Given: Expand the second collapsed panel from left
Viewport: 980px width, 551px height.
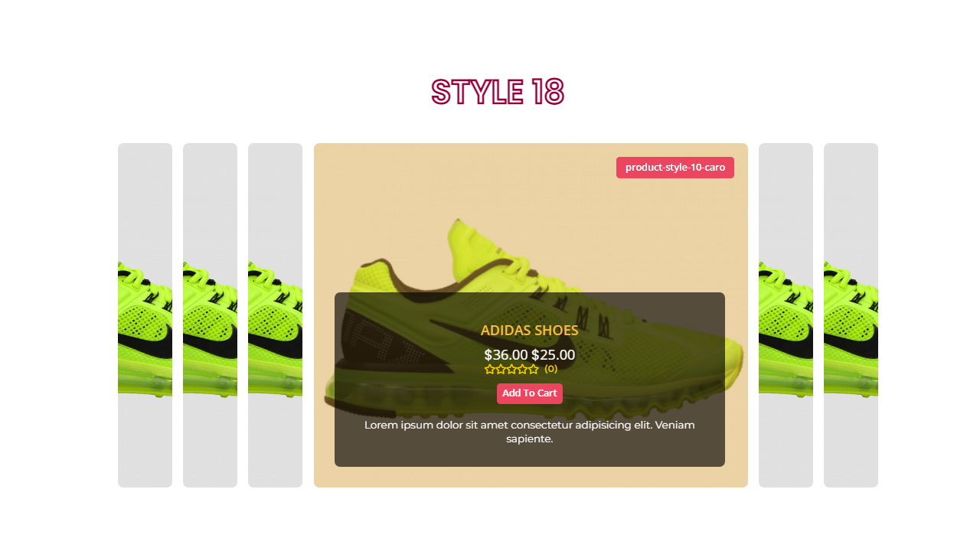Looking at the screenshot, I should coord(210,315).
